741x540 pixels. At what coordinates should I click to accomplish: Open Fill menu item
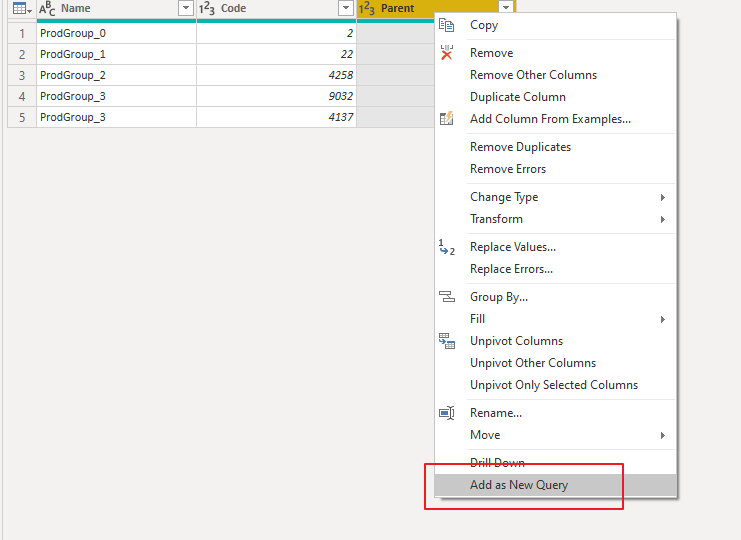556,319
